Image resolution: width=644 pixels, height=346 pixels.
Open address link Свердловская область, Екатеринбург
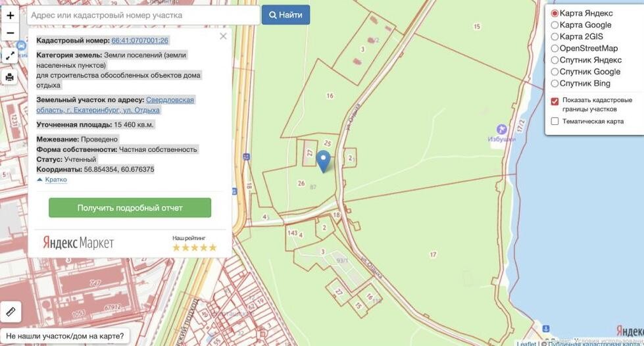(115, 105)
